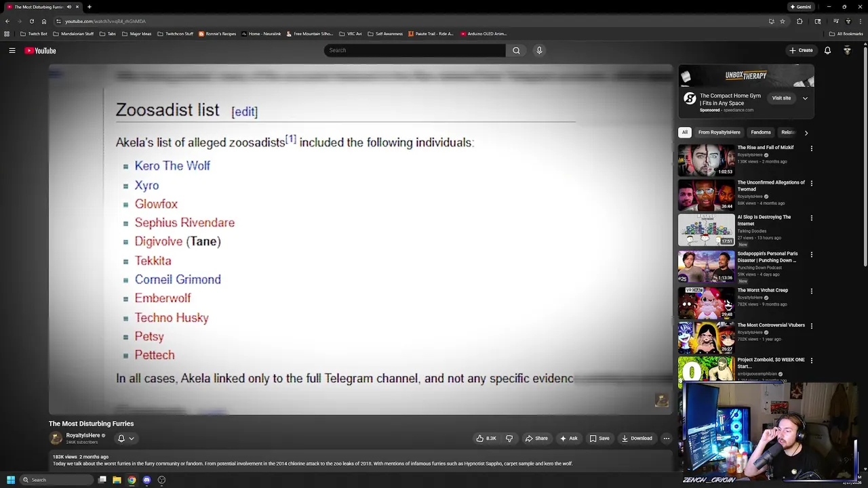This screenshot has width=868, height=488.
Task: Open the media control icon in toolbar
Action: tap(835, 21)
